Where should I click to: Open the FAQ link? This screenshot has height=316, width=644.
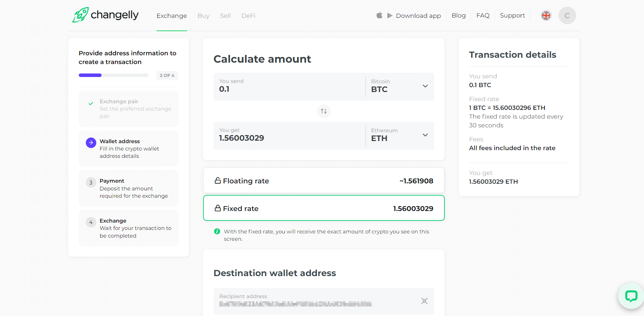[x=483, y=15]
